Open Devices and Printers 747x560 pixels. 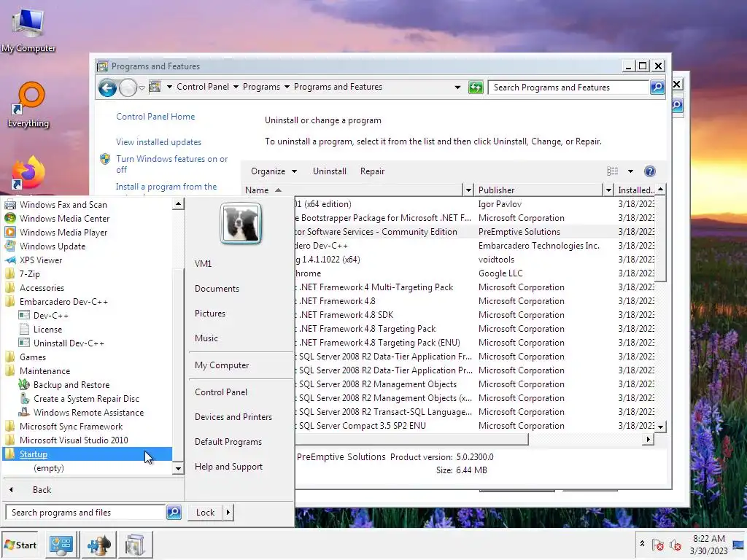tap(233, 416)
